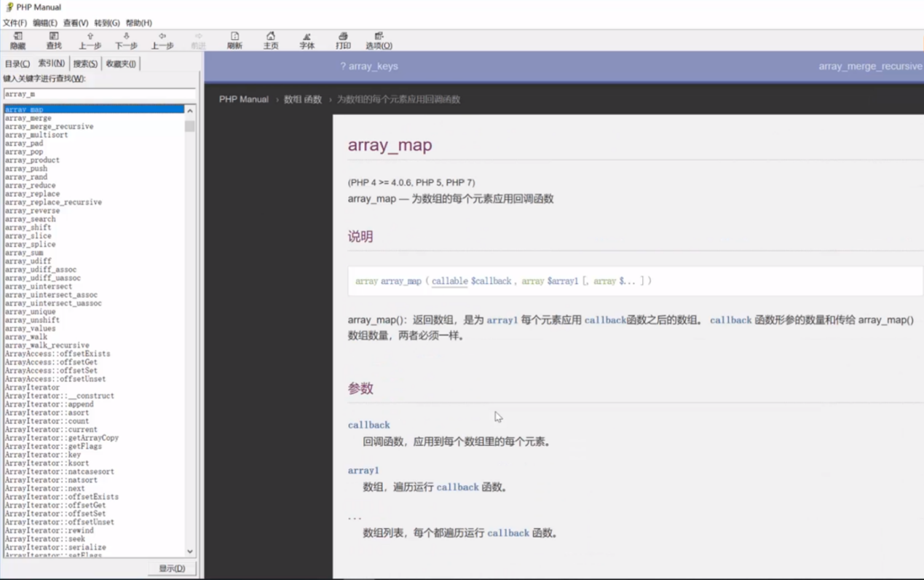Select array_search in the index list
The image size is (924, 580).
[x=31, y=219]
